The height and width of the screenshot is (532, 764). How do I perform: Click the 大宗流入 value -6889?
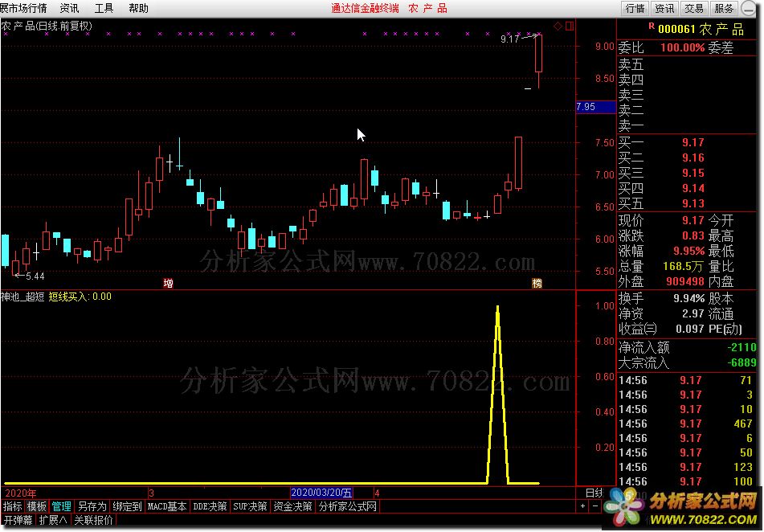coord(742,362)
